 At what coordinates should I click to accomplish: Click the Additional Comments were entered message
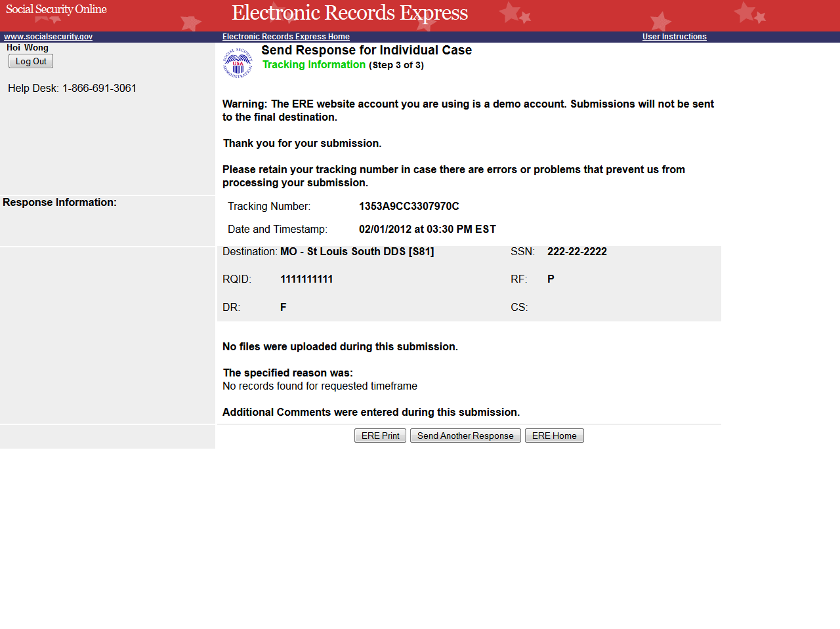(371, 412)
